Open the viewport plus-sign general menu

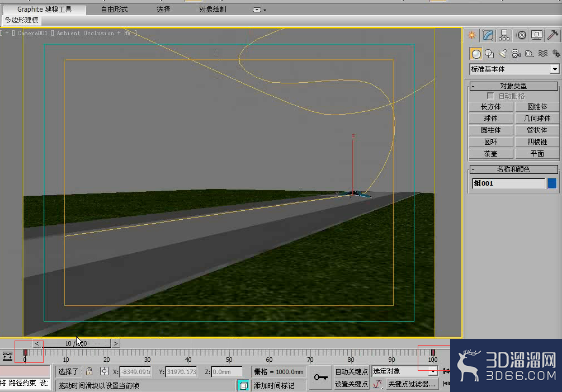coord(7,34)
